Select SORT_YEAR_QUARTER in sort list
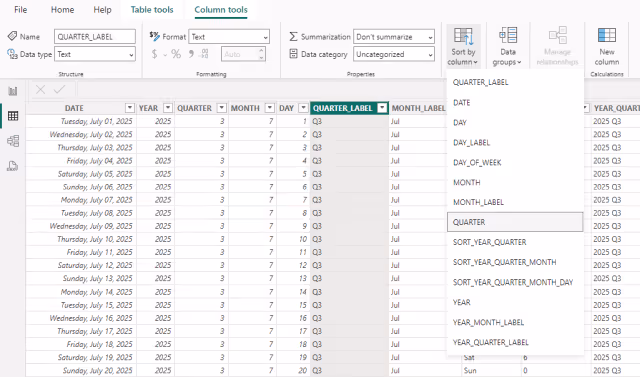640x377 pixels. 515,242
